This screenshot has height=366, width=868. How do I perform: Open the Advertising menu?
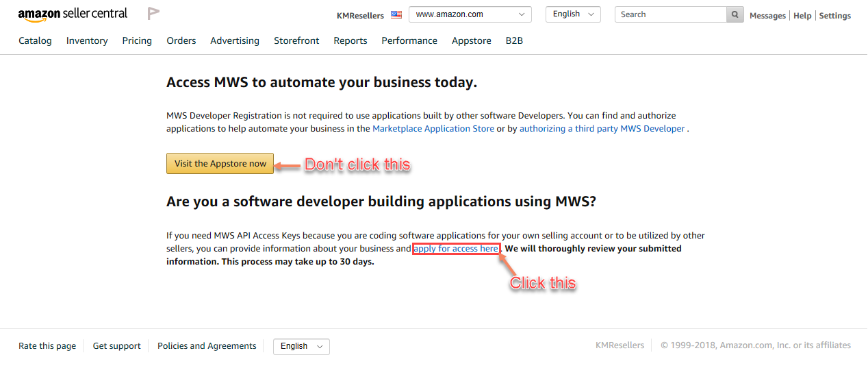tap(235, 40)
